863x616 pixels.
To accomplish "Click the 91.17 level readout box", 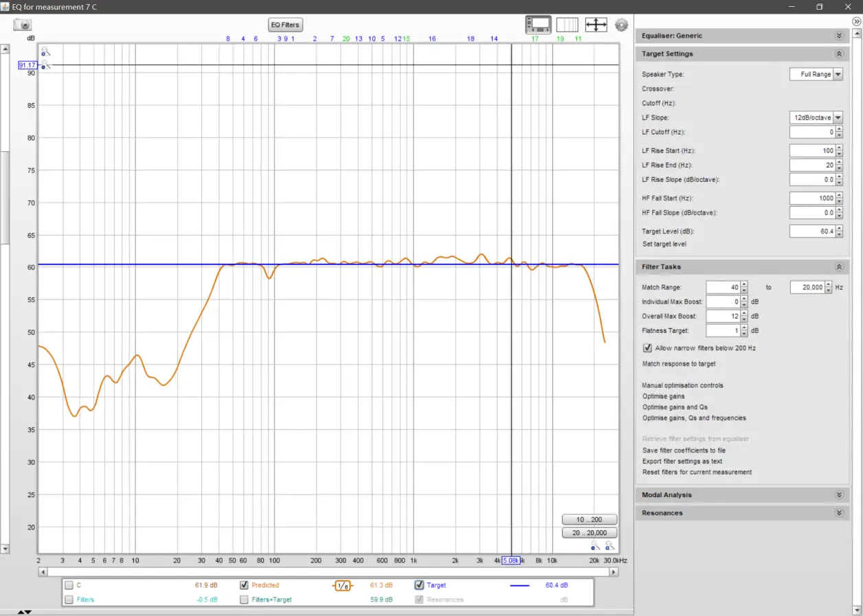I will pos(27,65).
